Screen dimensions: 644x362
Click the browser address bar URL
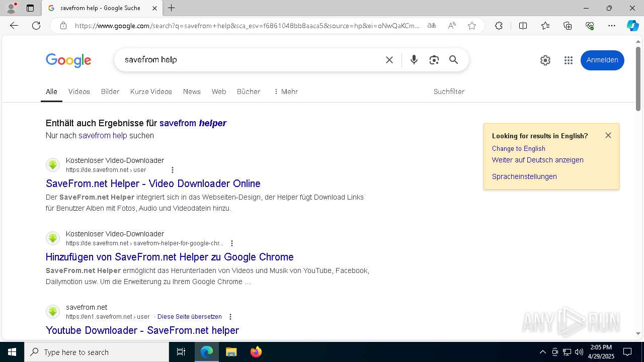247,26
